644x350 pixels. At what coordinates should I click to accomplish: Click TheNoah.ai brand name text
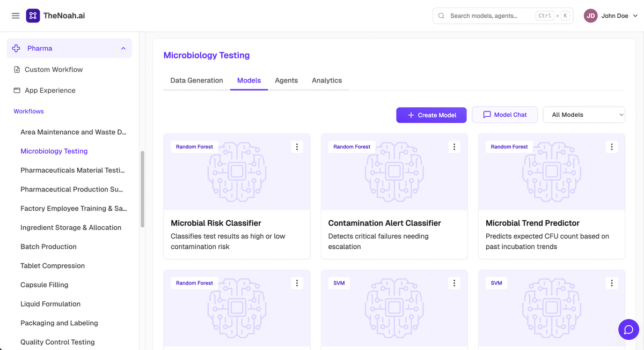65,16
